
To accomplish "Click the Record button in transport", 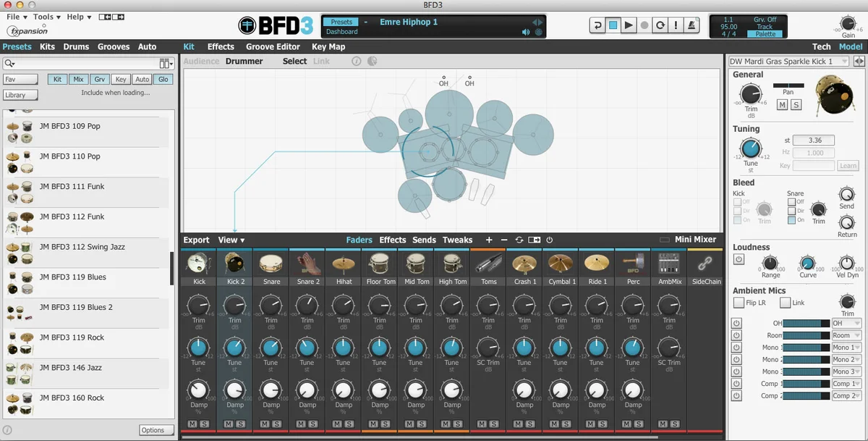I will tap(644, 25).
